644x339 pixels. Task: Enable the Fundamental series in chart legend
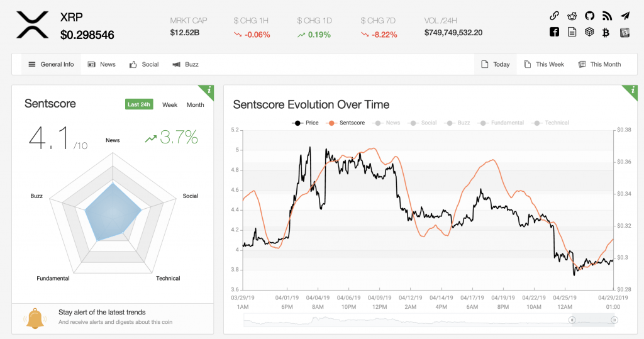point(501,123)
